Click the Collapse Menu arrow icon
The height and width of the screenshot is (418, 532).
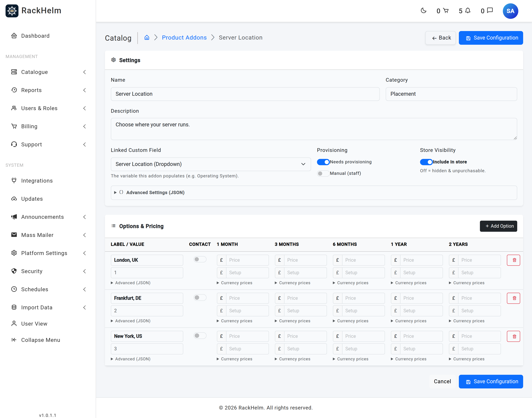point(14,340)
